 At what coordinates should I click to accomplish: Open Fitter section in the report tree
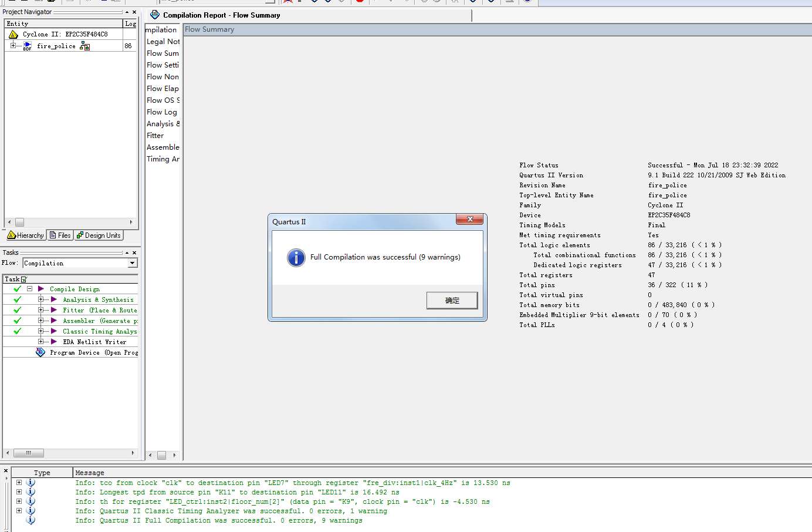(x=155, y=136)
